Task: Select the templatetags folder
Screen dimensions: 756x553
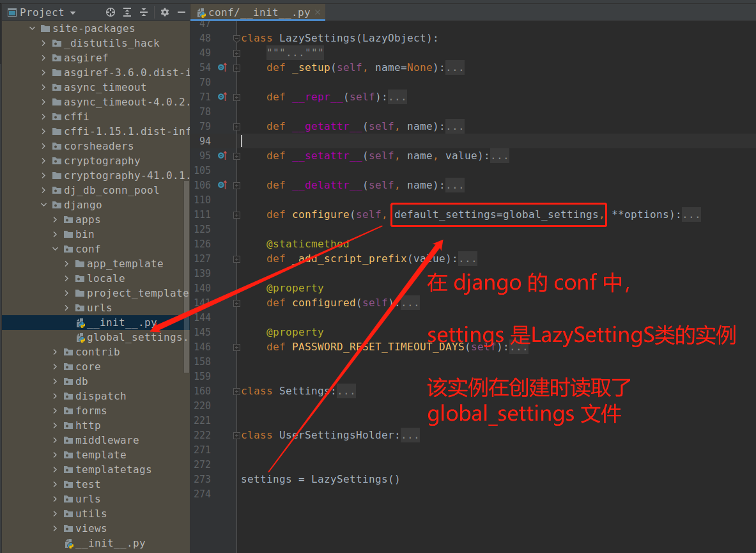Action: click(x=108, y=470)
